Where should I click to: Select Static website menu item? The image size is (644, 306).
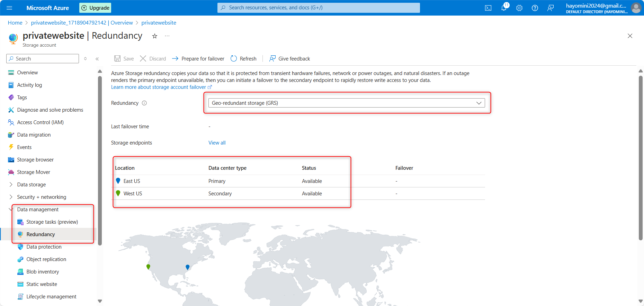point(42,284)
